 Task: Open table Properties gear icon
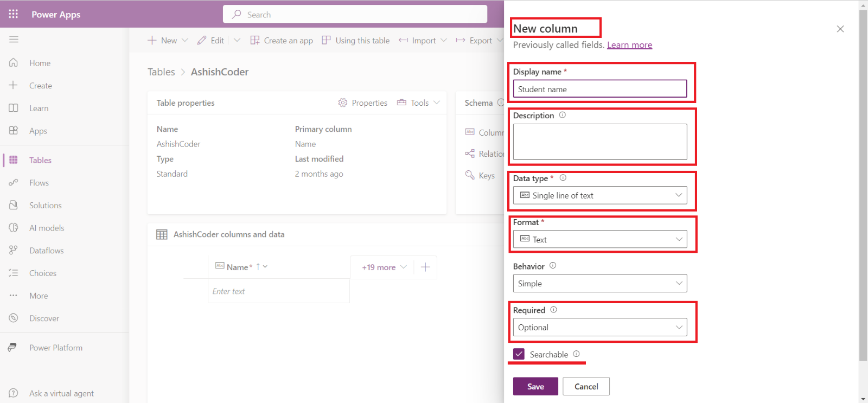click(343, 103)
